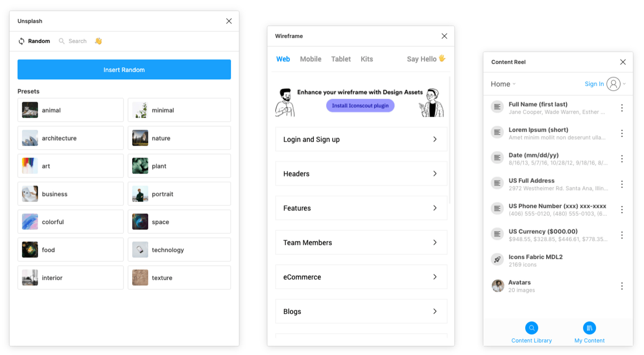Click the text icon beside US Full Address
The width and height of the screenshot is (644, 355).
(497, 183)
